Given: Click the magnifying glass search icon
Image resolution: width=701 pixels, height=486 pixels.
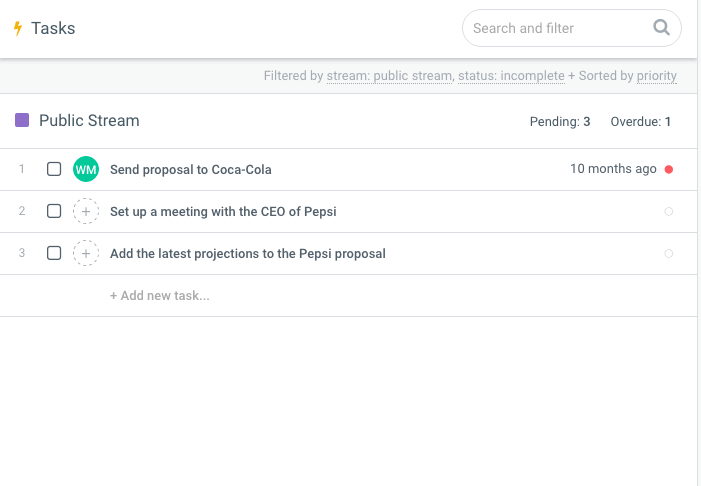Looking at the screenshot, I should [x=661, y=28].
